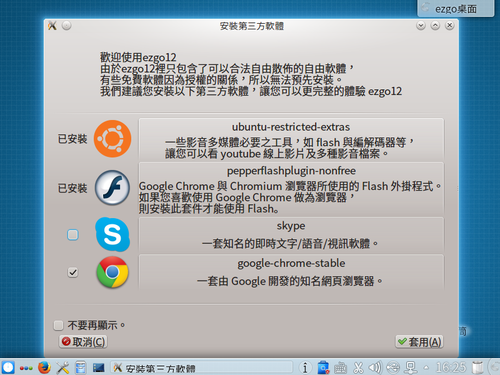Minimize the 安裝第三方軟體 window
Screen dimensions: 500x375
[421, 26]
